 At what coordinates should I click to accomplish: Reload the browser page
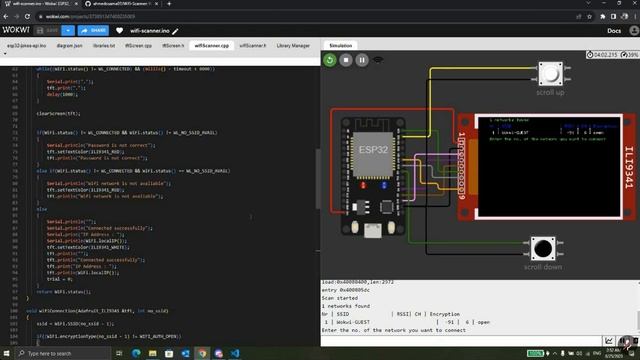pos(27,16)
